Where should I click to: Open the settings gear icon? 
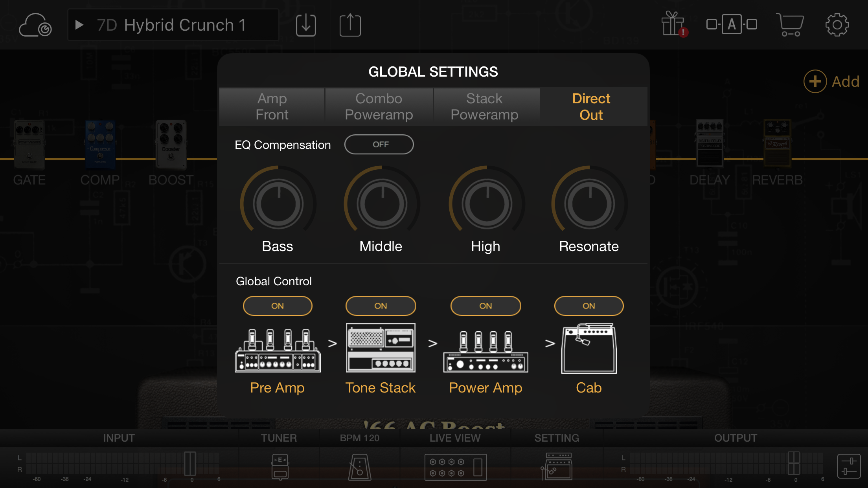click(x=837, y=25)
